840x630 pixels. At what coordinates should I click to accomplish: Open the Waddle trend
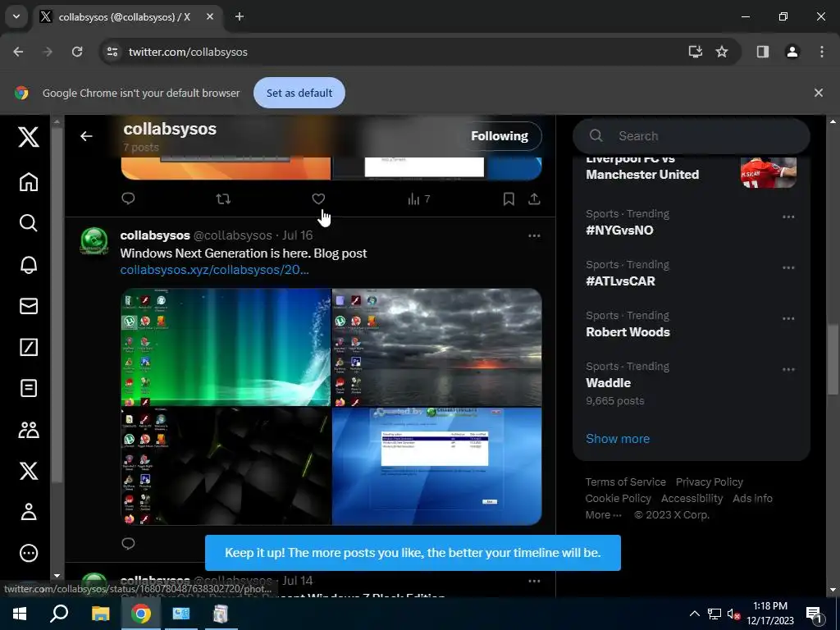click(x=691, y=383)
